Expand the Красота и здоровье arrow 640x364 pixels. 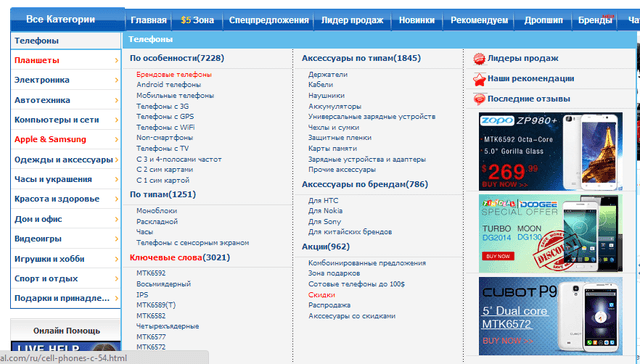116,199
